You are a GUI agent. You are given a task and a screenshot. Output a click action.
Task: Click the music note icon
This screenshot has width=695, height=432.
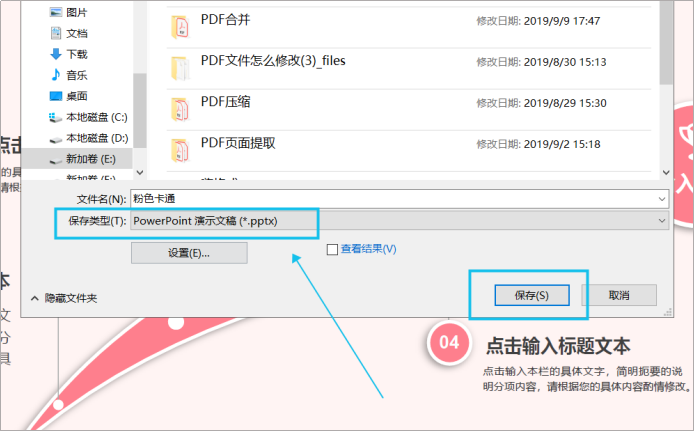[56, 75]
